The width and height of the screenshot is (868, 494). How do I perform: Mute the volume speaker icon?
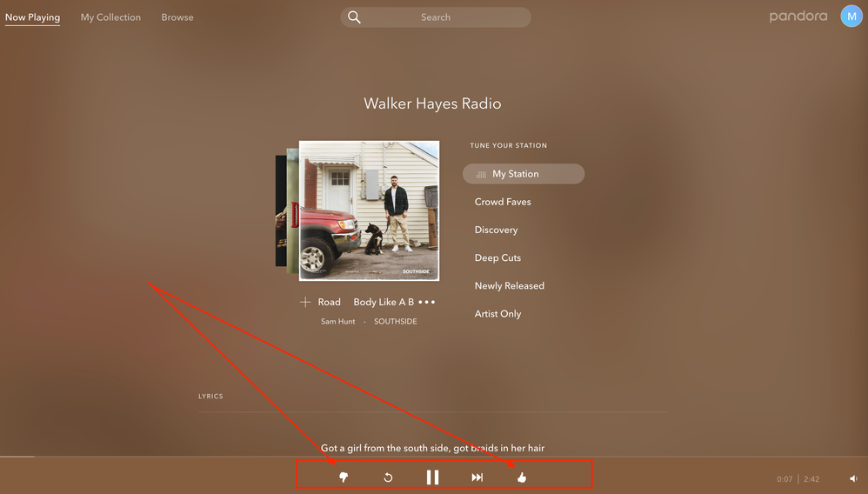tap(853, 478)
